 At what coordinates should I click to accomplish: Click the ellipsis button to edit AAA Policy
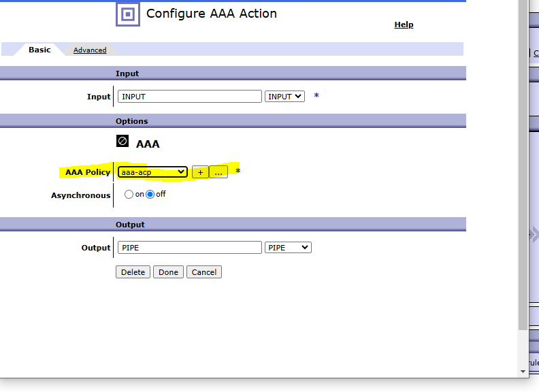218,172
